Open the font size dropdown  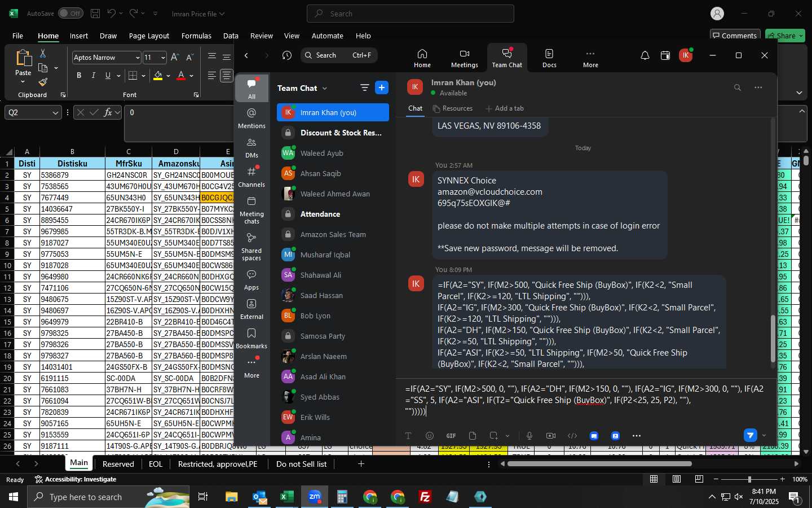(x=163, y=58)
